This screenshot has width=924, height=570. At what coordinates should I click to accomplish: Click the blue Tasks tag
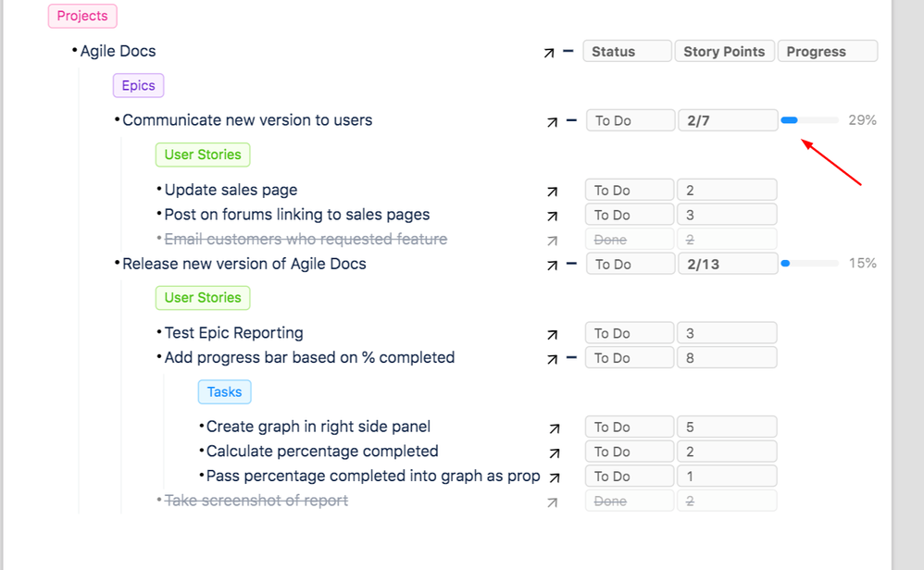coord(224,392)
